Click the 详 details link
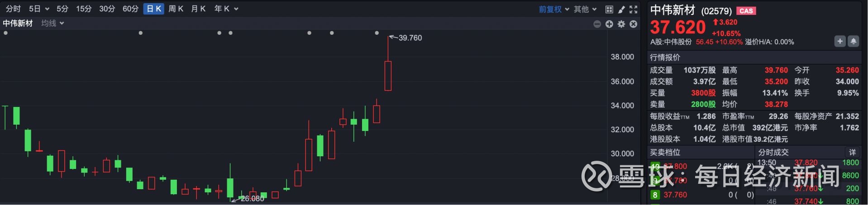868x205 pixels. tap(852, 152)
